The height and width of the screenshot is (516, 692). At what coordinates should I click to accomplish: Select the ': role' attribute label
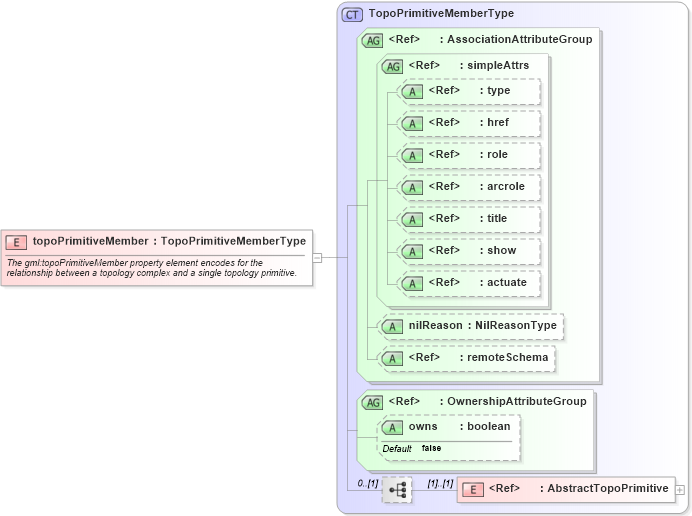pyautogui.click(x=493, y=154)
